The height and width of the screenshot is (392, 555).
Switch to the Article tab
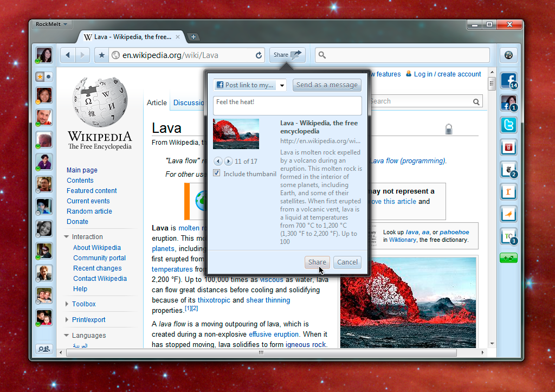click(157, 102)
